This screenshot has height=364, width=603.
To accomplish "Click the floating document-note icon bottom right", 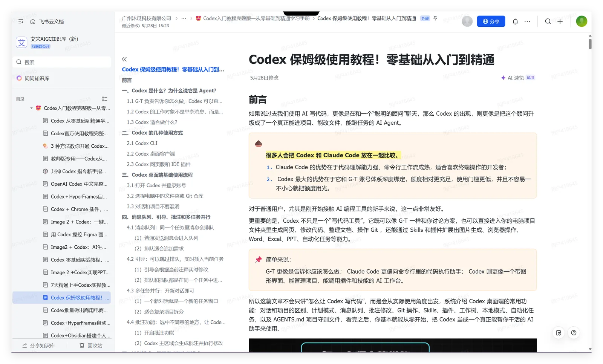I will [x=559, y=333].
